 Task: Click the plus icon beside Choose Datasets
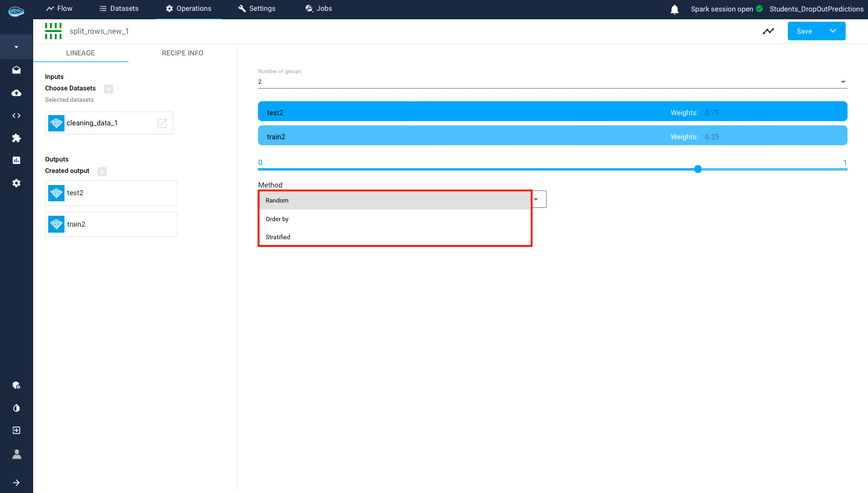[x=108, y=89]
